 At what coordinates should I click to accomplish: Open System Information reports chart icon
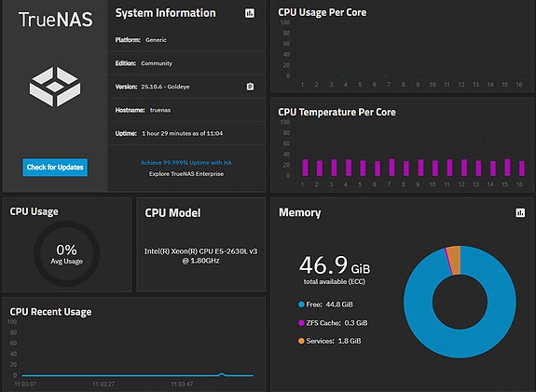(x=250, y=13)
